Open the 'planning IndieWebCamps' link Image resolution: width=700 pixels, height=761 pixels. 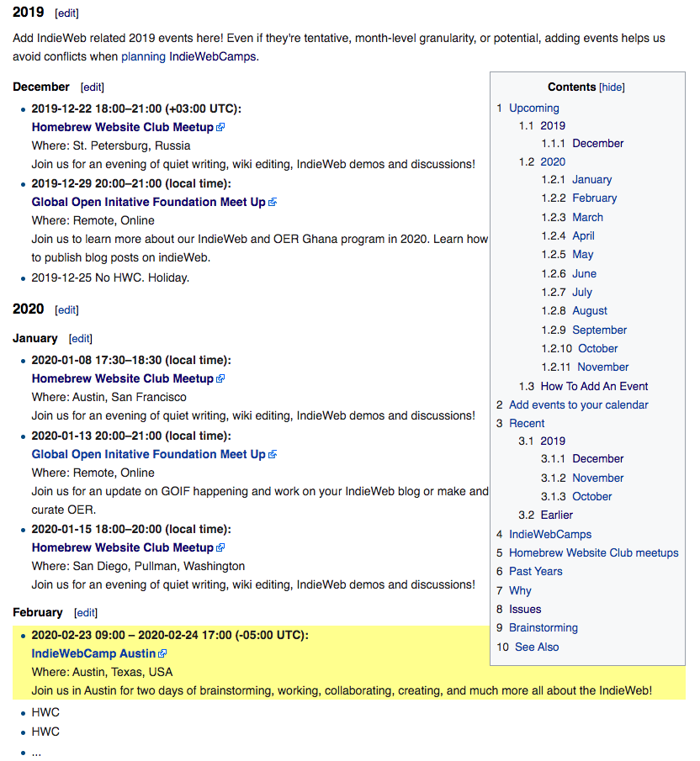point(188,57)
